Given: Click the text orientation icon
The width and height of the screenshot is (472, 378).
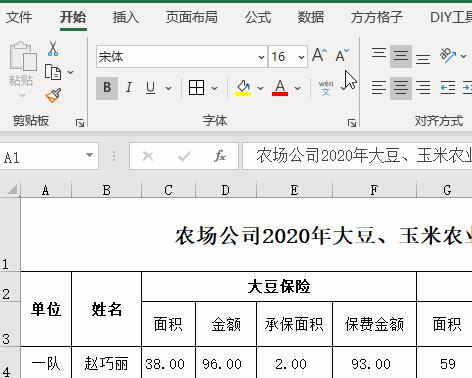Looking at the screenshot, I should point(448,55).
